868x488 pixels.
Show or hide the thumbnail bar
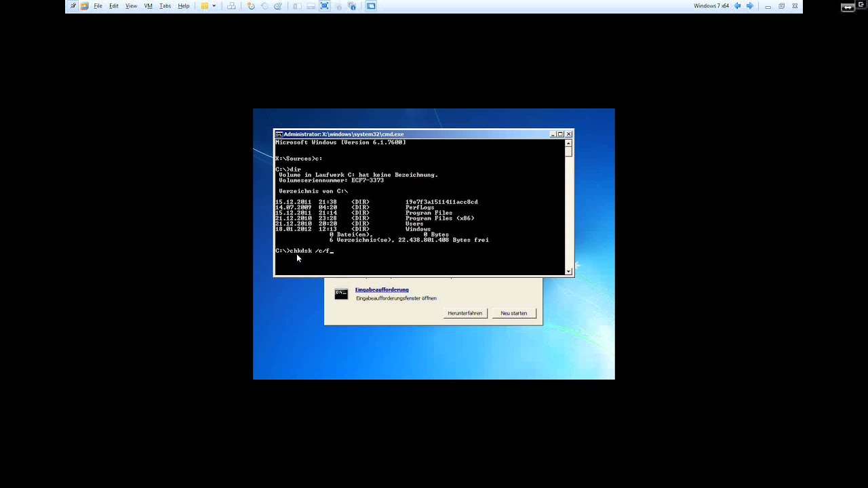point(311,6)
